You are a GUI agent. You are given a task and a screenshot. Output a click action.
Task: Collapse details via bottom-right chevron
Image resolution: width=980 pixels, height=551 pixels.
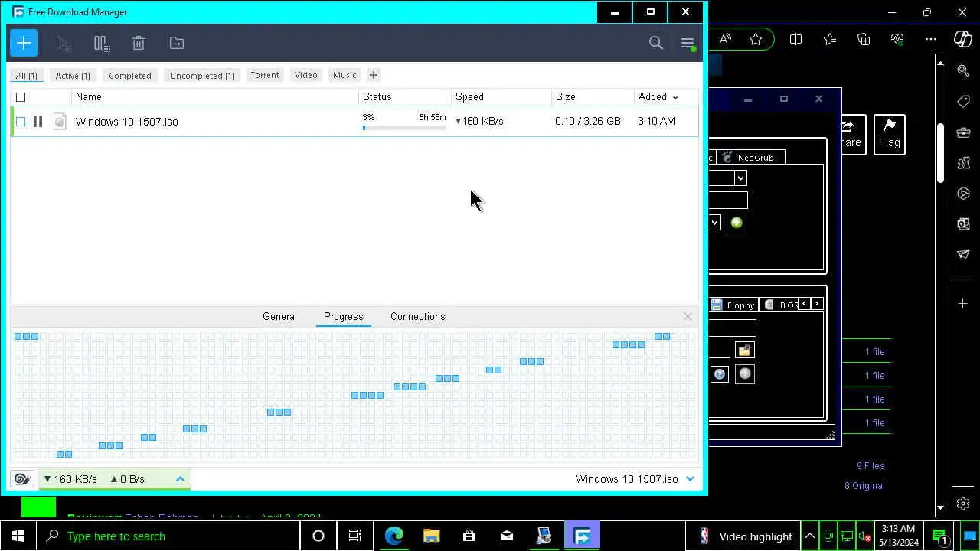point(690,479)
